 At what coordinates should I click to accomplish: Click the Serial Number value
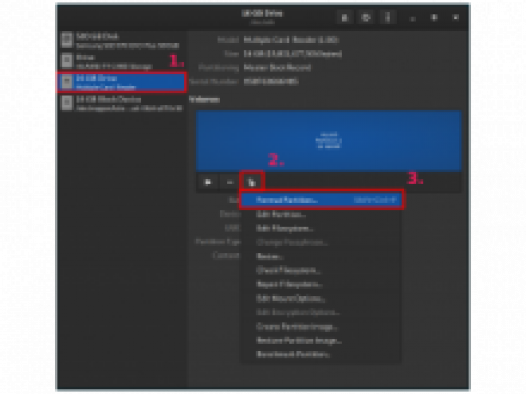point(271,81)
